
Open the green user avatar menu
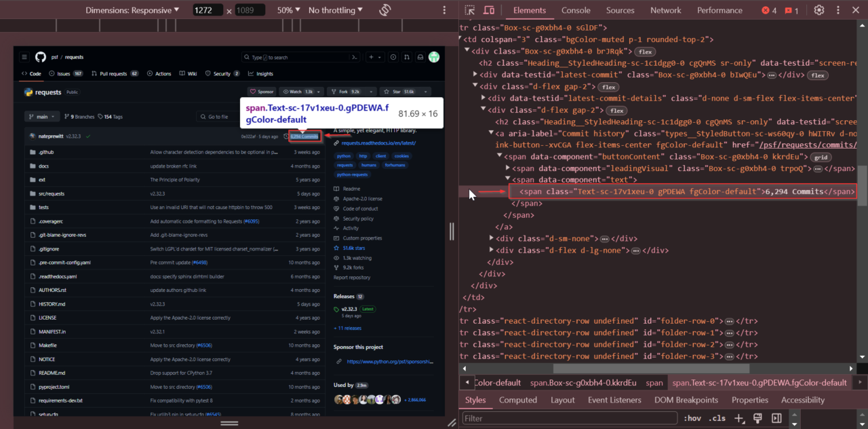[434, 57]
